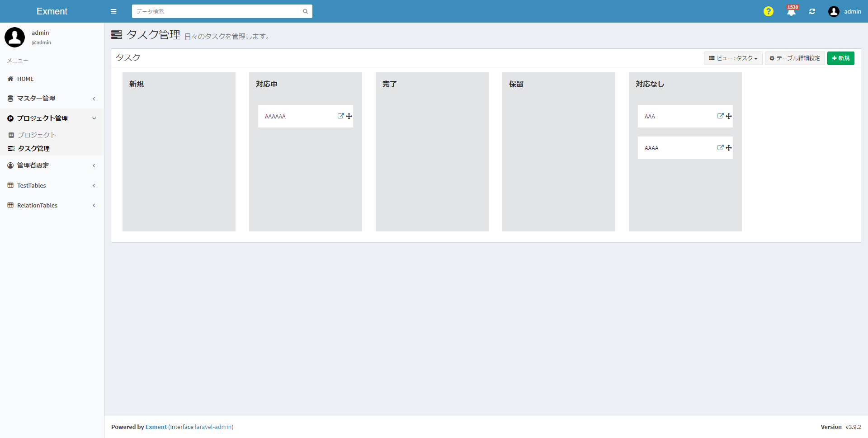The width and height of the screenshot is (868, 438).
Task: Select the AAAAAA task card
Action: coord(306,116)
